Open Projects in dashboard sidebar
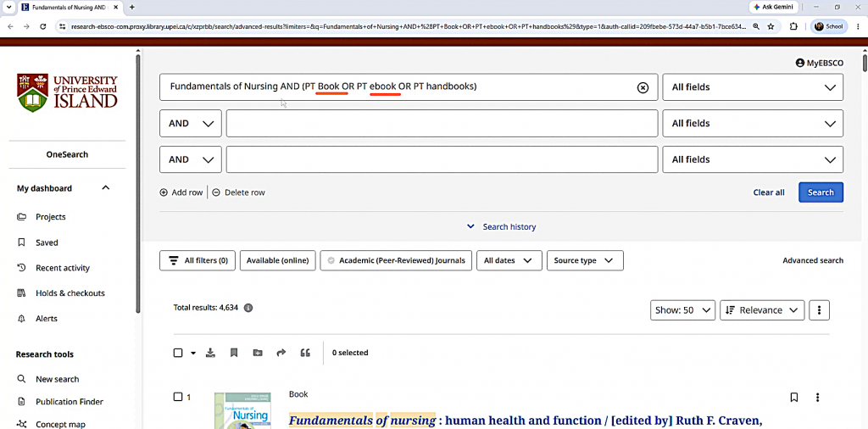Screen dimensions: 868x429 pos(50,217)
